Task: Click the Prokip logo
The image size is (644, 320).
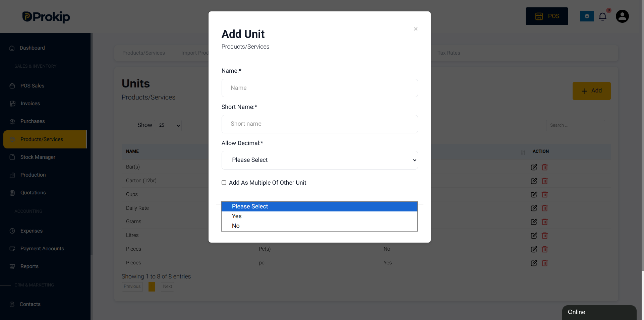Action: tap(46, 17)
